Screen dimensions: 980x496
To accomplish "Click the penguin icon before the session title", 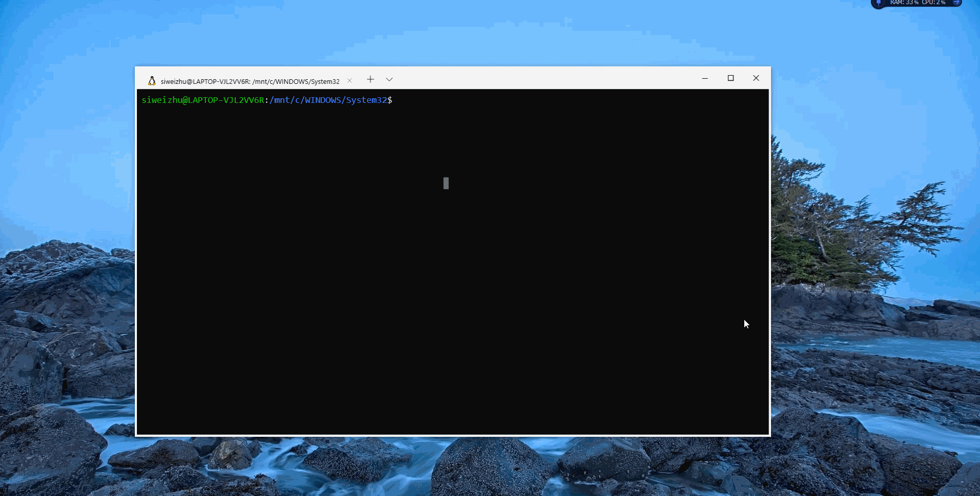I will coord(152,80).
